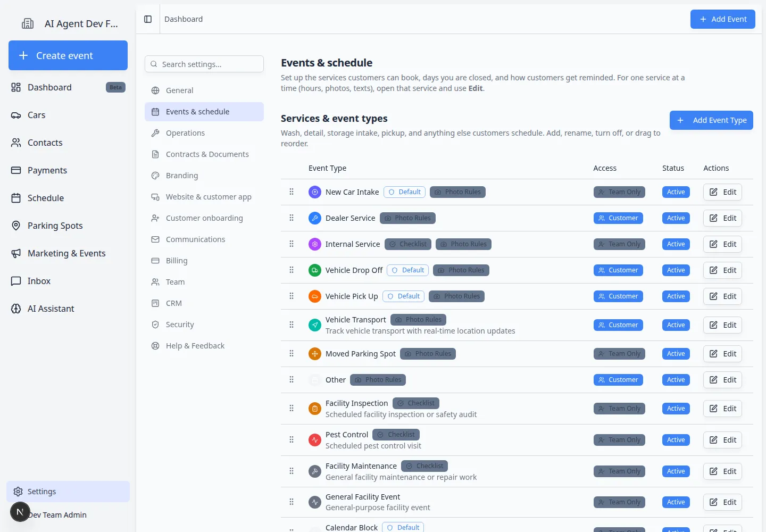766x532 pixels.
Task: Open the Inbox
Action: pyautogui.click(x=68, y=281)
